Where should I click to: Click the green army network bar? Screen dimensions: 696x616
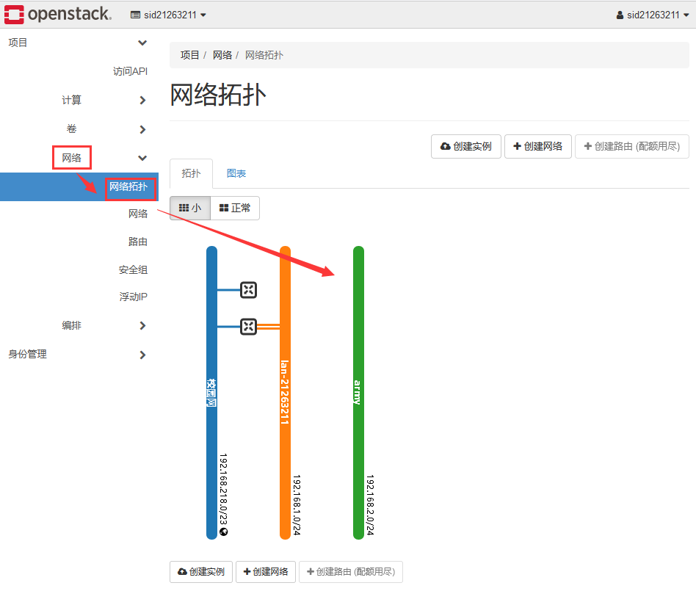pyautogui.click(x=358, y=393)
